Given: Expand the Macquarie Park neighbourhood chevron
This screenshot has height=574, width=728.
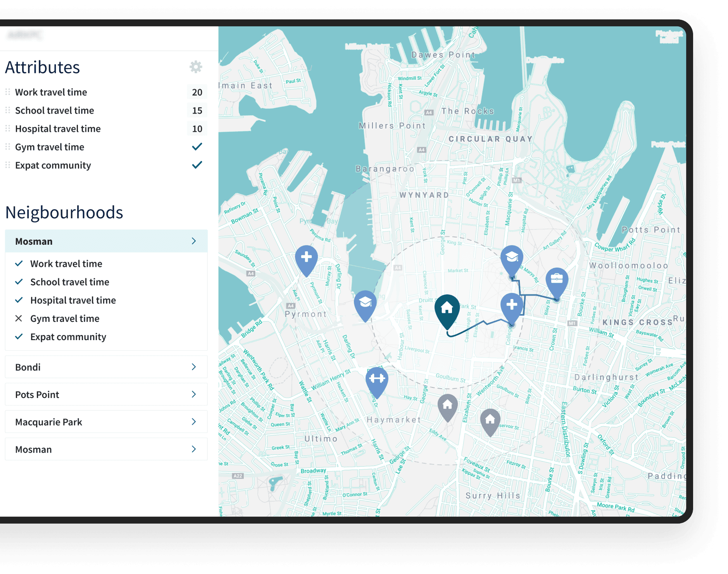Looking at the screenshot, I should (194, 422).
